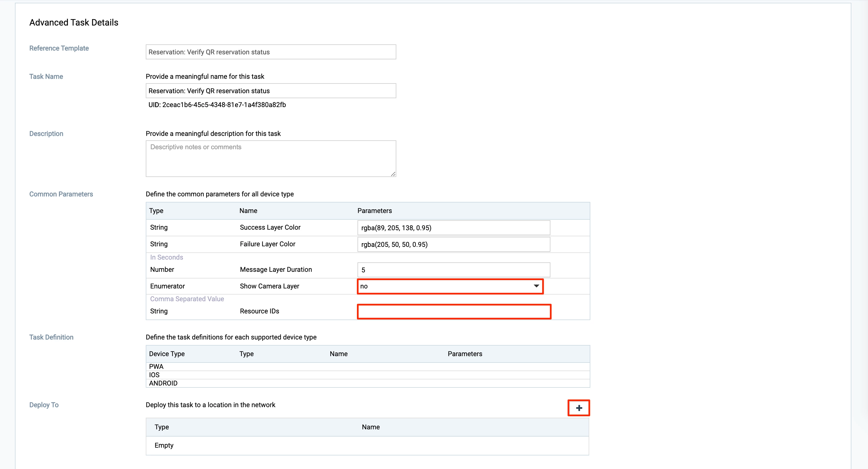Select the ANDROID device type row

tap(163, 383)
